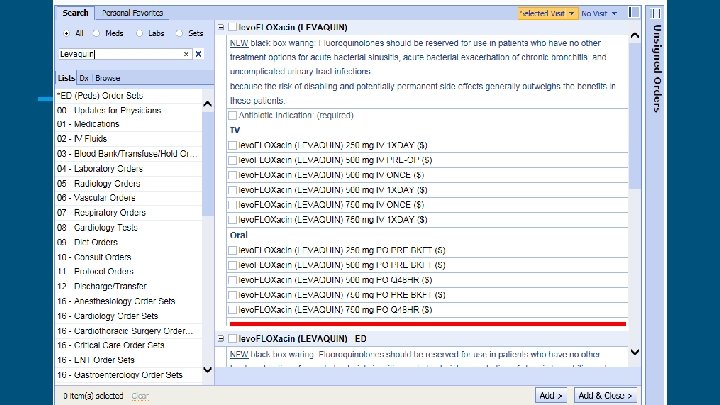The image size is (720, 405).
Task: Open the Dx sub-tab
Action: click(x=84, y=78)
